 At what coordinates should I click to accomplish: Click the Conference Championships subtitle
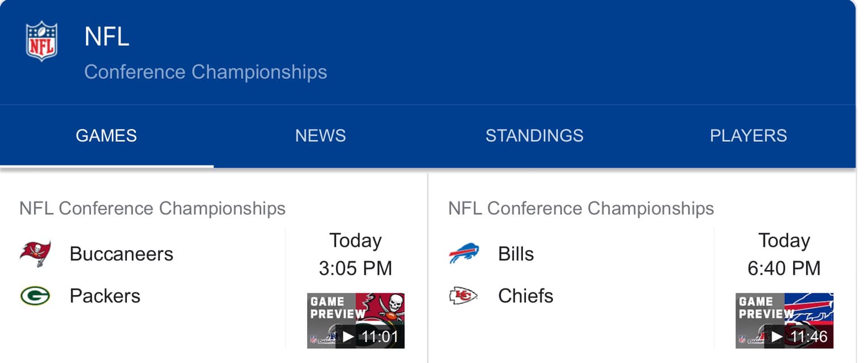click(x=206, y=72)
